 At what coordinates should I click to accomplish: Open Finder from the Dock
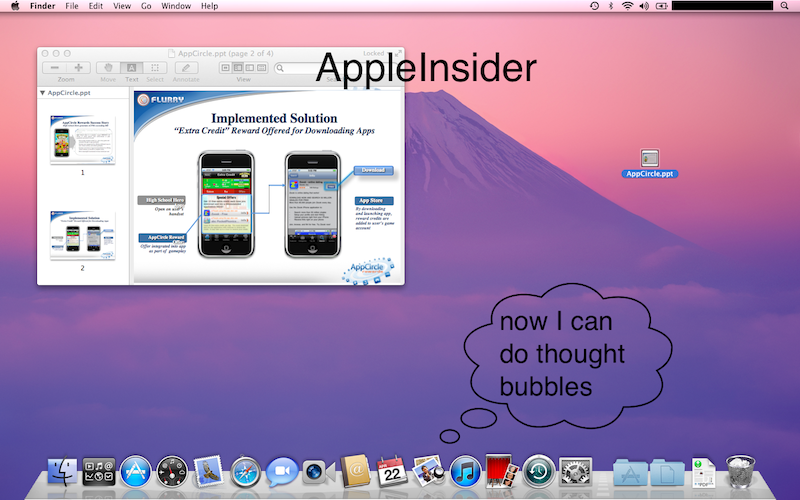(x=62, y=471)
